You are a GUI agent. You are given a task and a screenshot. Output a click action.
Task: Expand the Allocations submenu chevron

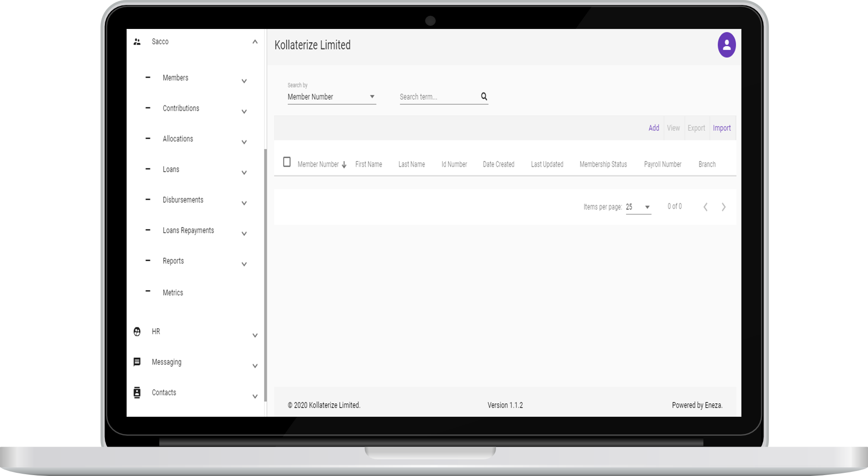244,142
